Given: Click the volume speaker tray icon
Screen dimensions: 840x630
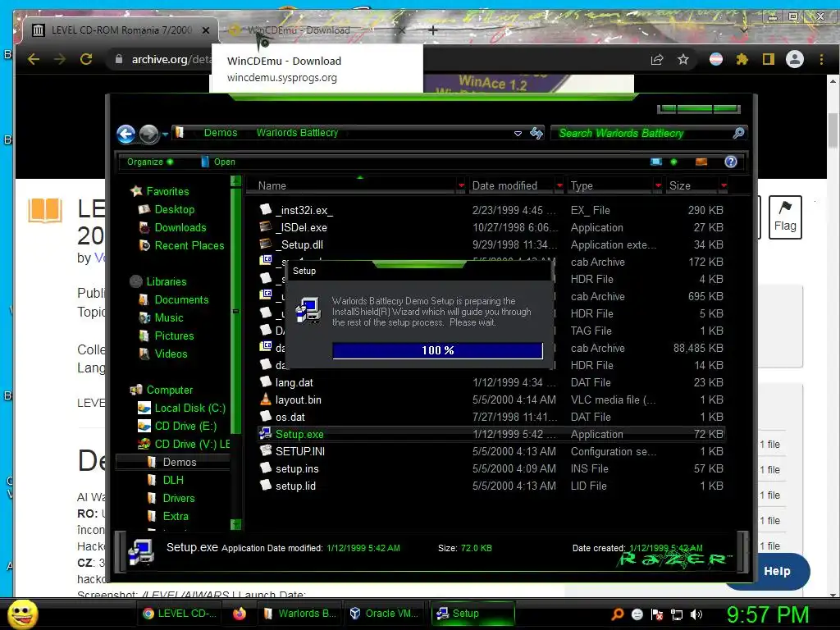Looking at the screenshot, I should click(696, 614).
